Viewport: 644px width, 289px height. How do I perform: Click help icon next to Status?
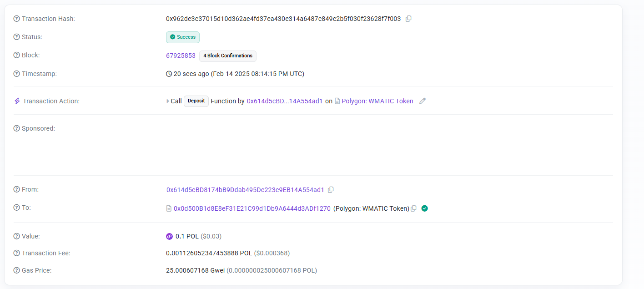17,37
